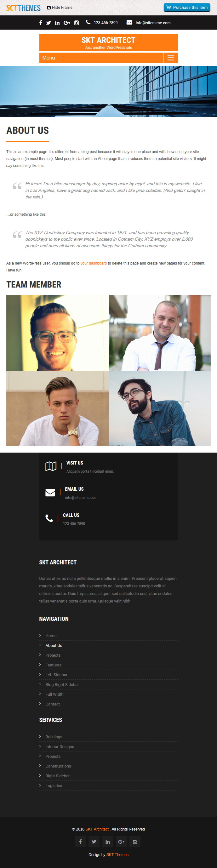217x868 pixels.
Task: Open Projects in footer navigation
Action: (x=53, y=655)
